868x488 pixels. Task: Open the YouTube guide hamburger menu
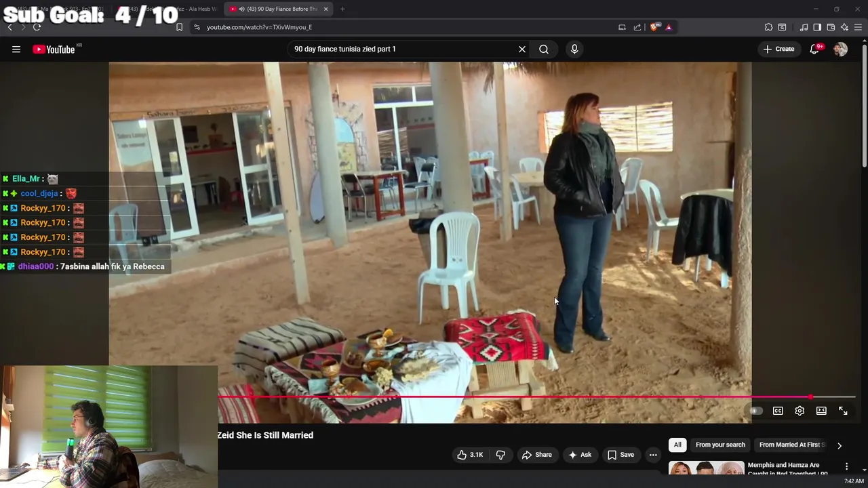(x=16, y=49)
